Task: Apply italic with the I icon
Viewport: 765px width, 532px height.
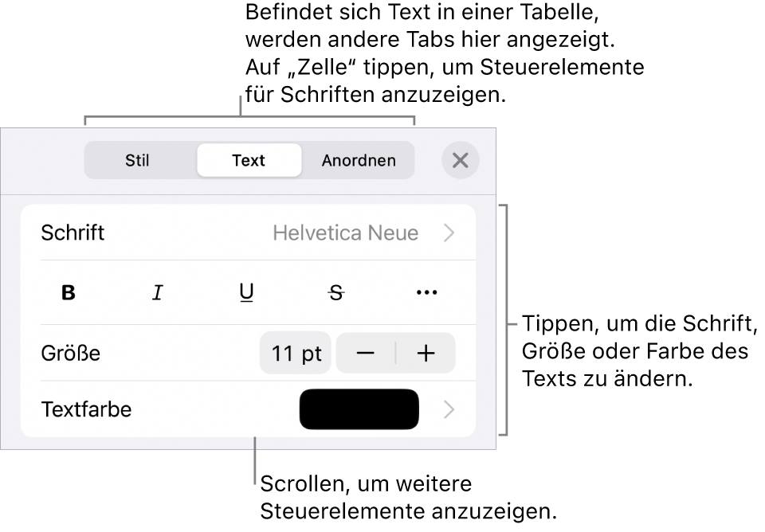Action: [157, 292]
